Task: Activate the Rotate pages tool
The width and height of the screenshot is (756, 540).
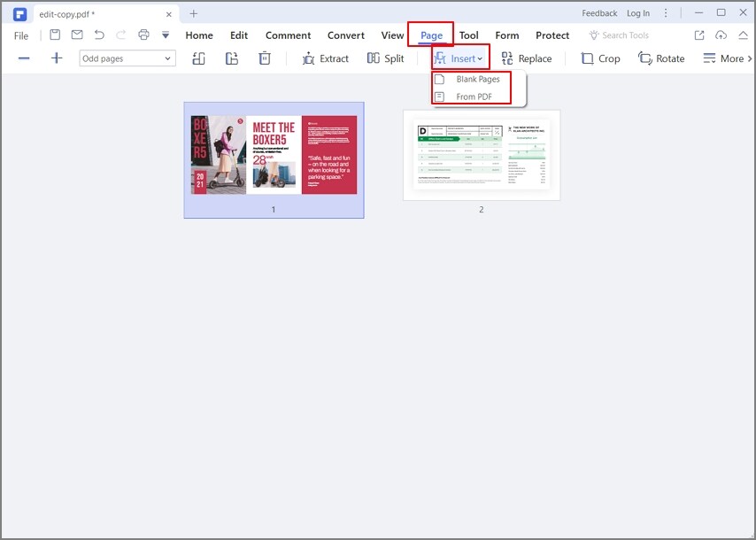Action: pos(661,58)
